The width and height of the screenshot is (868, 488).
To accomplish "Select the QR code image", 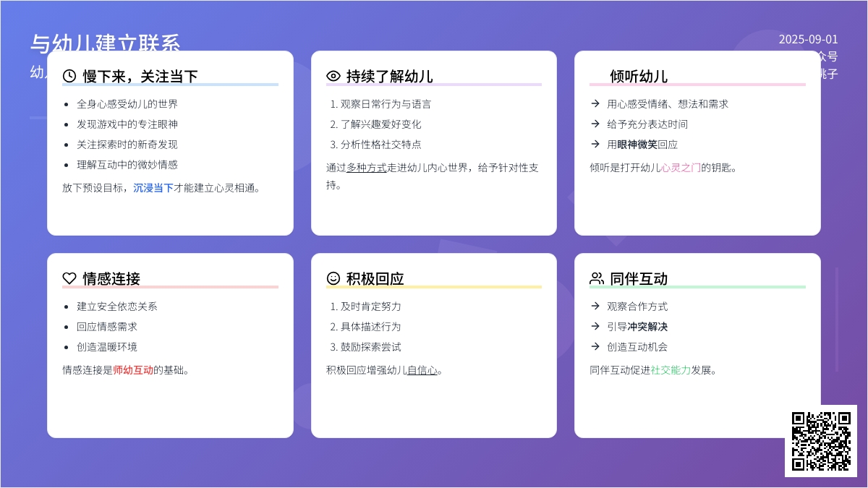I will (821, 441).
